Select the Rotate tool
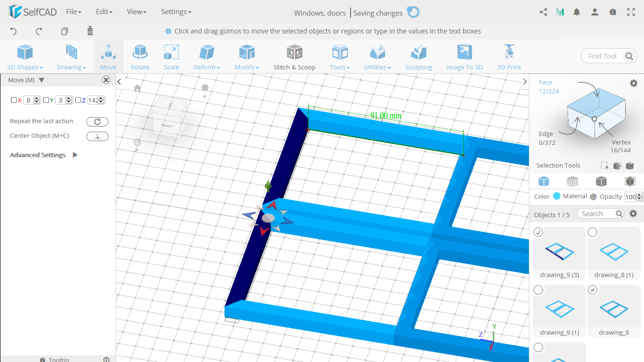Screen dimensions: 644x362 click(x=140, y=57)
